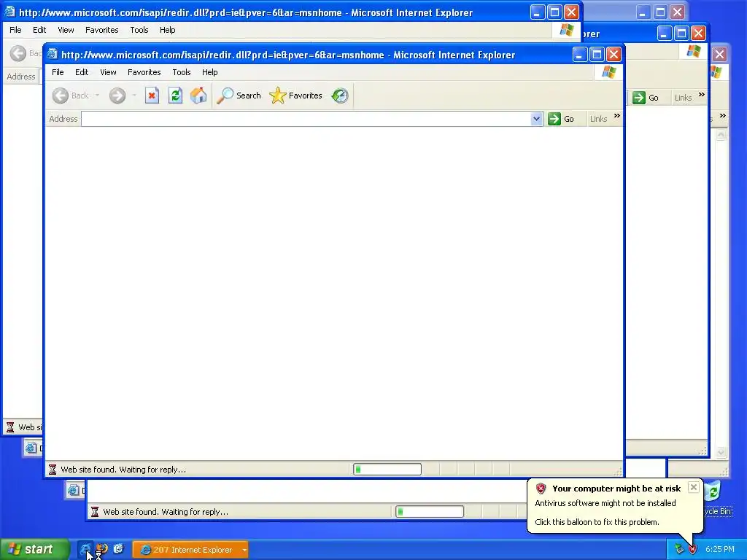
Task: Click network connection tray icon
Action: (679, 550)
